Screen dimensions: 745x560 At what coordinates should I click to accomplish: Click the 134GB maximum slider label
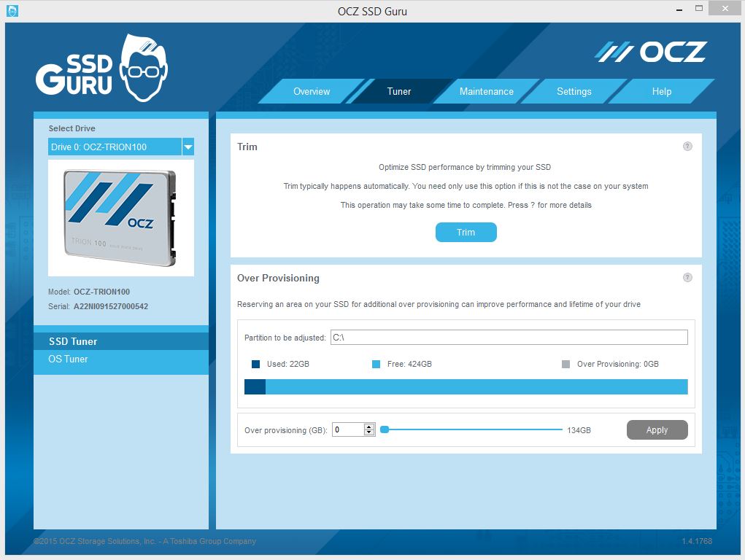(579, 430)
